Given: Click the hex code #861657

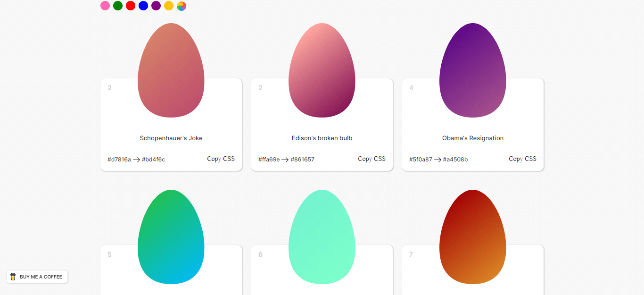Looking at the screenshot, I should [x=303, y=160].
